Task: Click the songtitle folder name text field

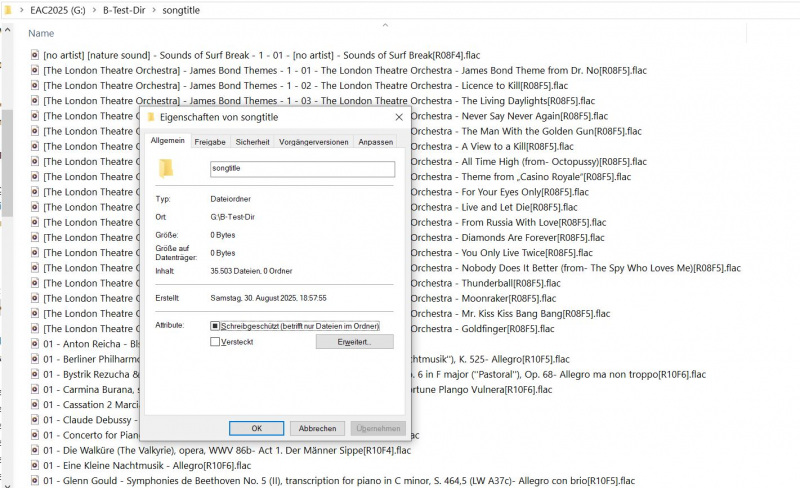Action: click(302, 169)
